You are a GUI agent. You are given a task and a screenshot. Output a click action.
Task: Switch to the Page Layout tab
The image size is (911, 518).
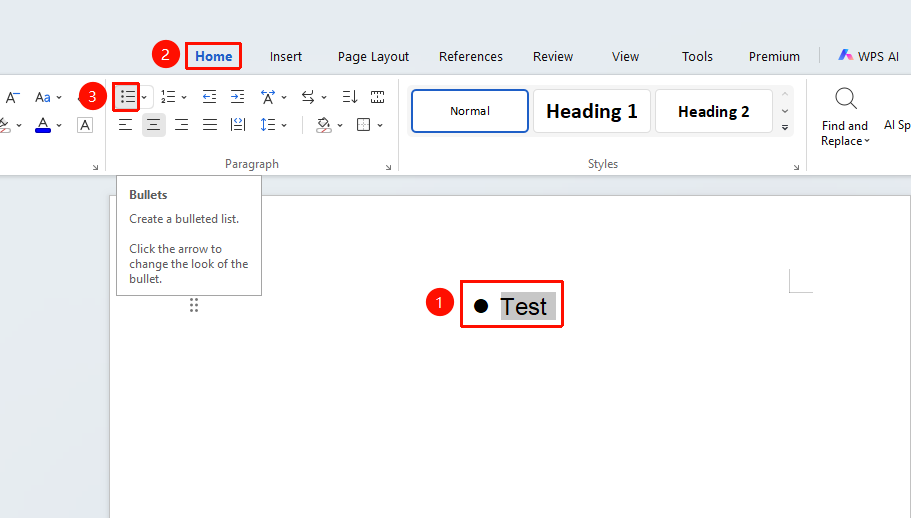click(373, 56)
